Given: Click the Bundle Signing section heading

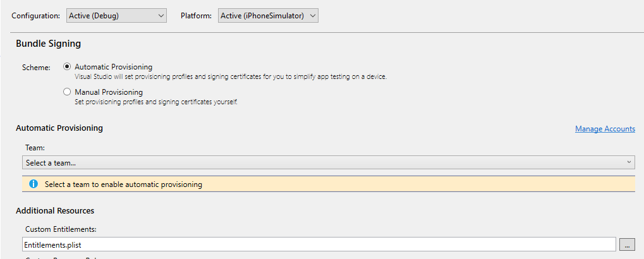Looking at the screenshot, I should click(49, 43).
